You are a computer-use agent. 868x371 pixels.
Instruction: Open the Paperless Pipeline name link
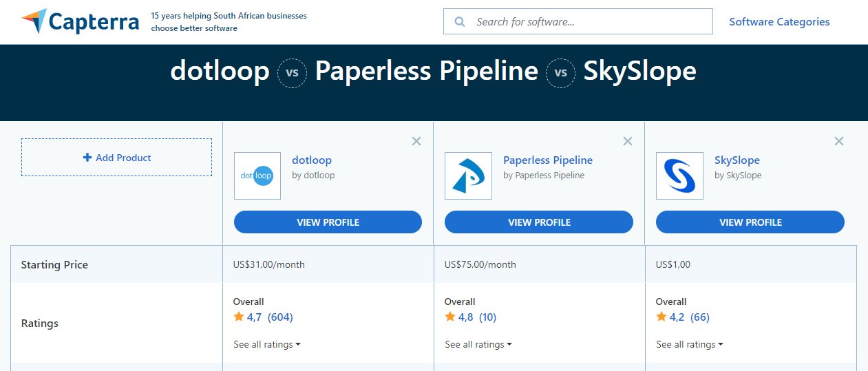tap(548, 160)
